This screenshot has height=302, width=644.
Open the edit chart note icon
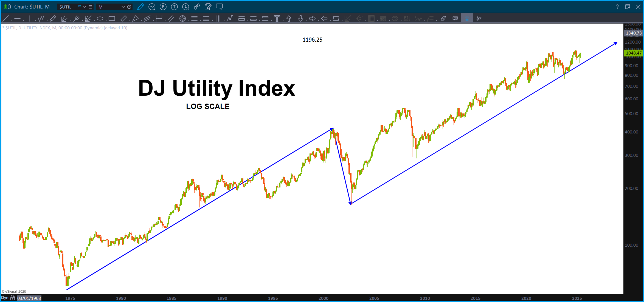pyautogui.click(x=208, y=7)
